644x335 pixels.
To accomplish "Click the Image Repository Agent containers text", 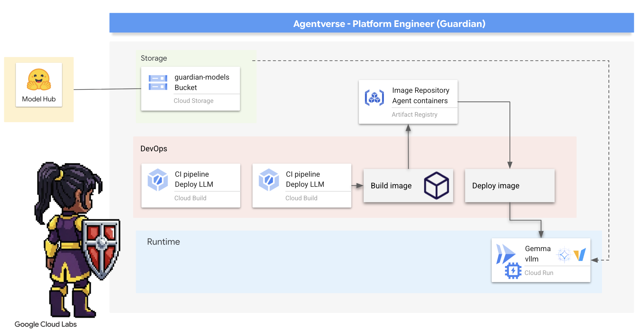I will [420, 96].
